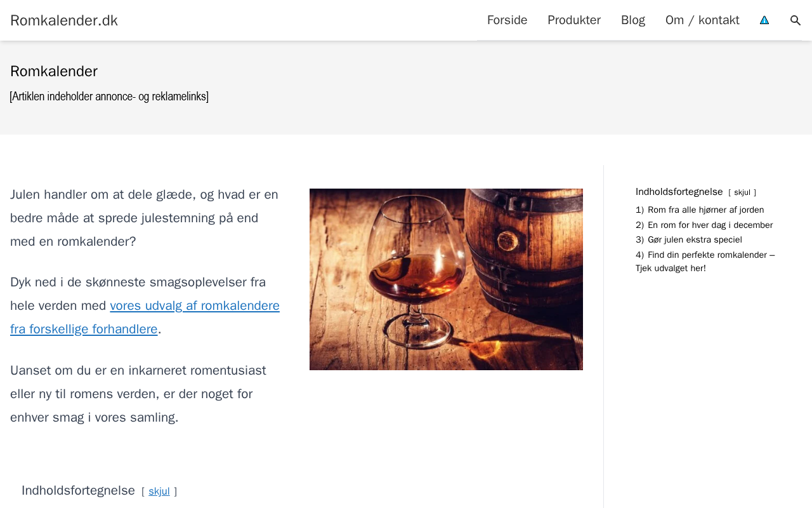Click the rum glass and barrel image

coord(446,279)
